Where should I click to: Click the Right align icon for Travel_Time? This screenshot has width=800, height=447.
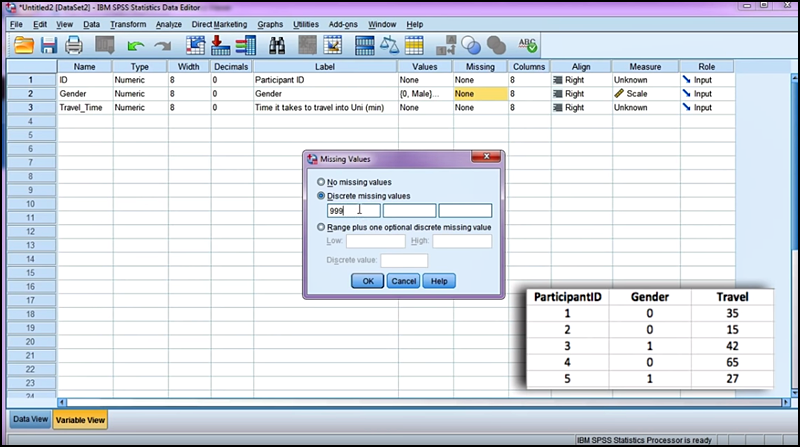click(558, 107)
